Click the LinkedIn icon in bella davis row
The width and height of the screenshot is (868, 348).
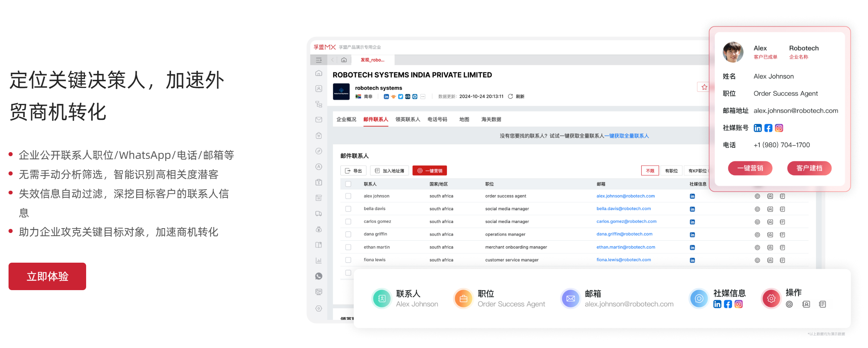click(x=692, y=209)
